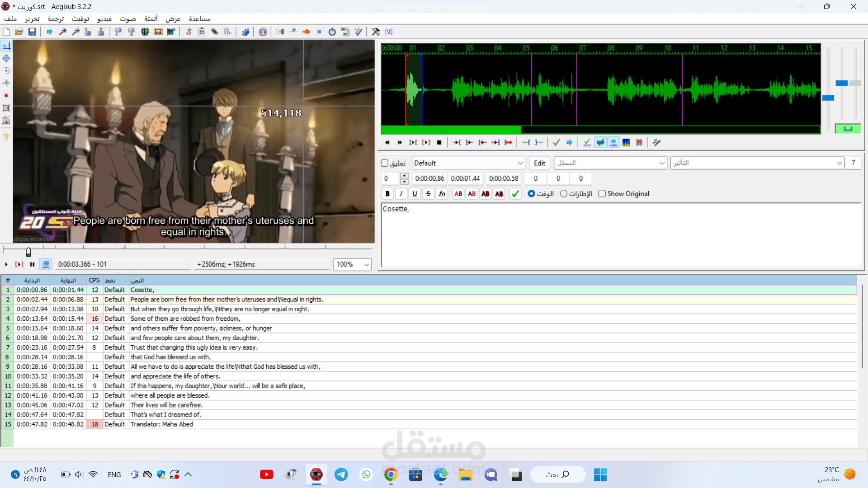Image resolution: width=868 pixels, height=488 pixels.
Task: Open the Shift Times clock icon
Action: pyautogui.click(x=332, y=32)
